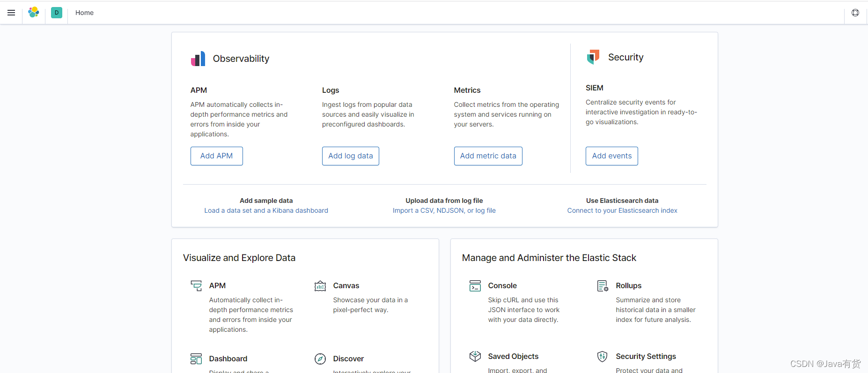Open the help menu icon

[x=855, y=13]
